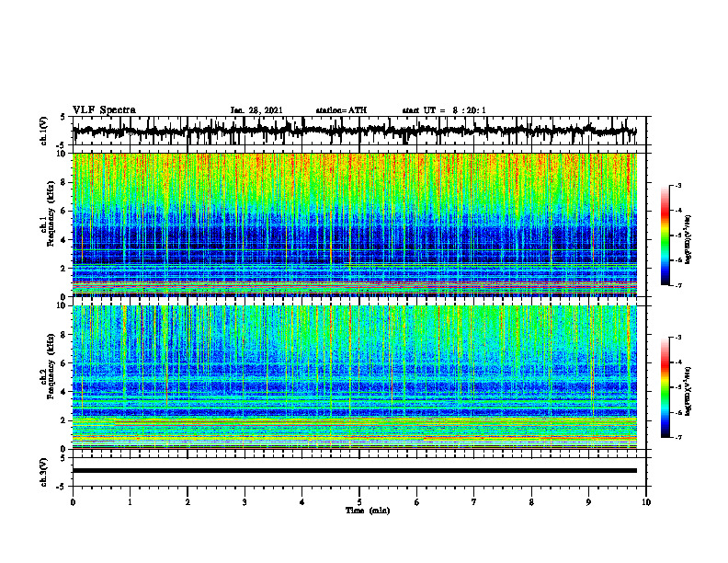Click the "VLF Spectra" plot title
728x563 pixels.
pos(104,110)
